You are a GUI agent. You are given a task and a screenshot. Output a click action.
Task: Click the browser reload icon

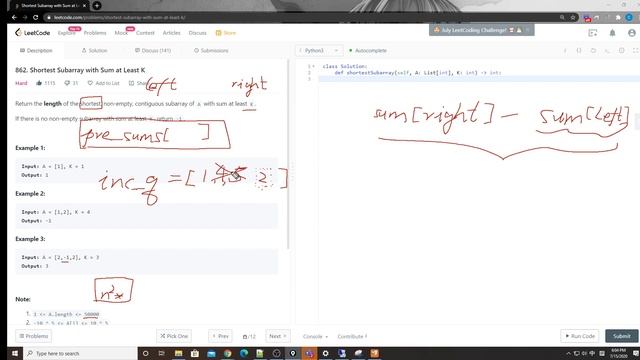pyautogui.click(x=36, y=18)
